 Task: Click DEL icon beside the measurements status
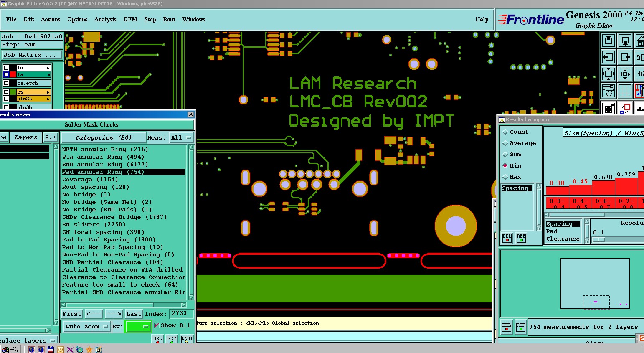tap(507, 327)
